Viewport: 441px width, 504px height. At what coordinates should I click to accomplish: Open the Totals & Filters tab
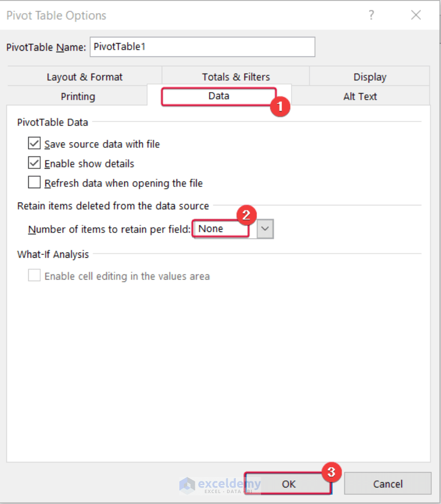click(x=235, y=77)
